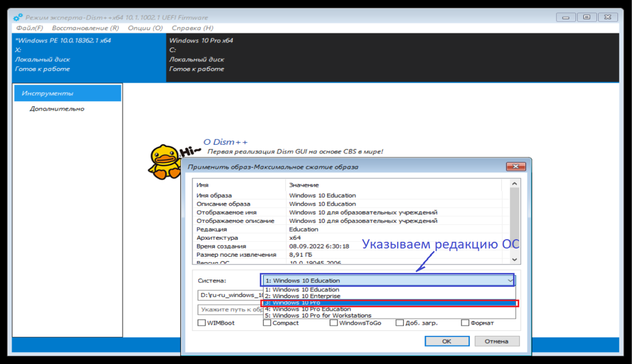Click the 8,91 ГБ size value
632x364 pixels.
(x=300, y=254)
